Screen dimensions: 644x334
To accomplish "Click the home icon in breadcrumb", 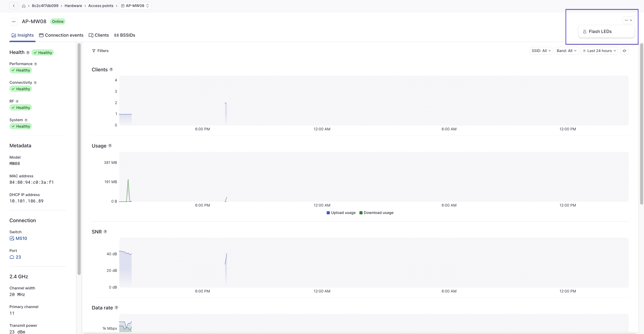I will tap(24, 6).
